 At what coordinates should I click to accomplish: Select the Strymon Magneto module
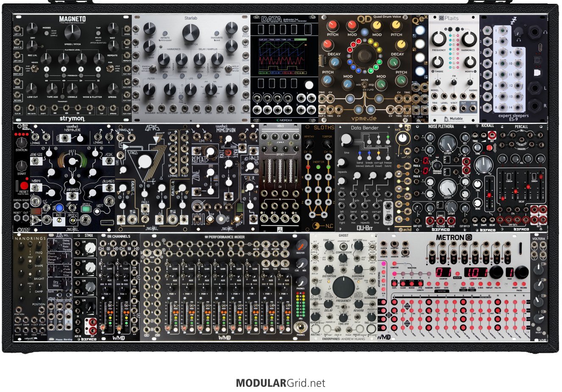72,69
